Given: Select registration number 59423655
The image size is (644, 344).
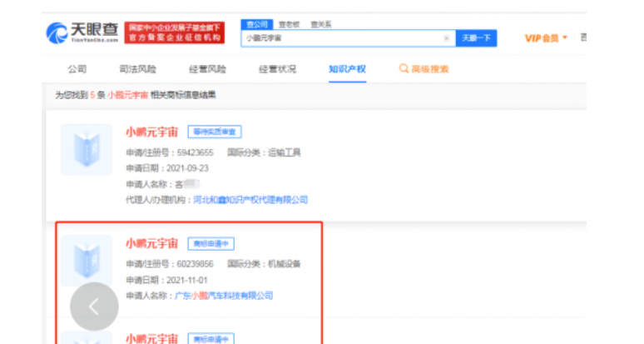Looking at the screenshot, I should point(195,153).
